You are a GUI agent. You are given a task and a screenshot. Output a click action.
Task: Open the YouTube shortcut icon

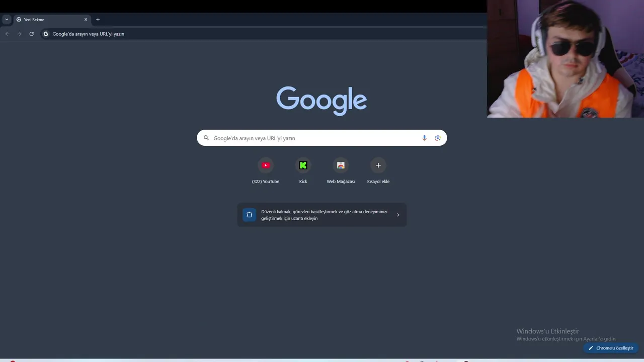(x=266, y=165)
